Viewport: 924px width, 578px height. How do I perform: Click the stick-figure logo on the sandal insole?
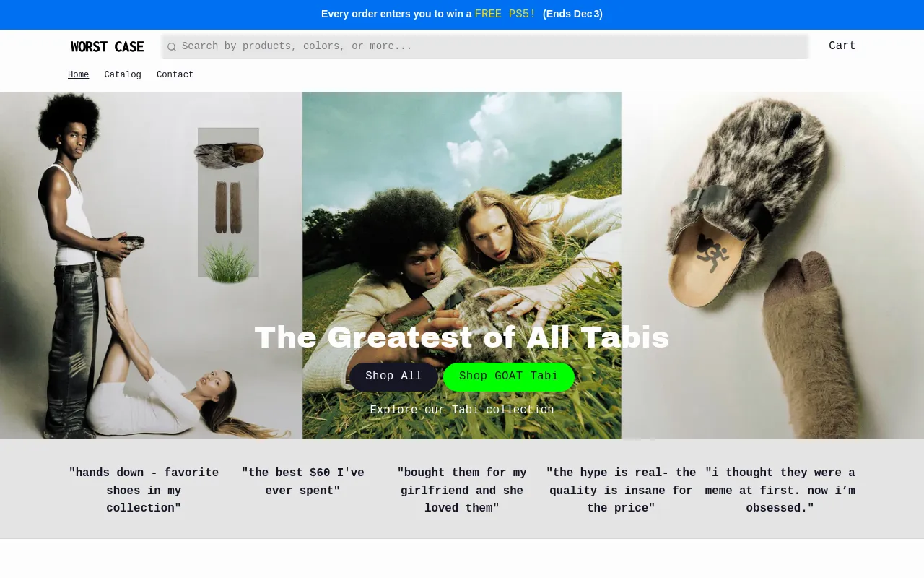pos(712,254)
